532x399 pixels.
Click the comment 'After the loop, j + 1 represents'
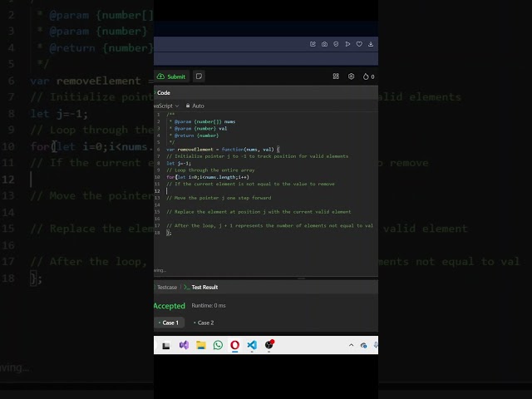pos(269,225)
